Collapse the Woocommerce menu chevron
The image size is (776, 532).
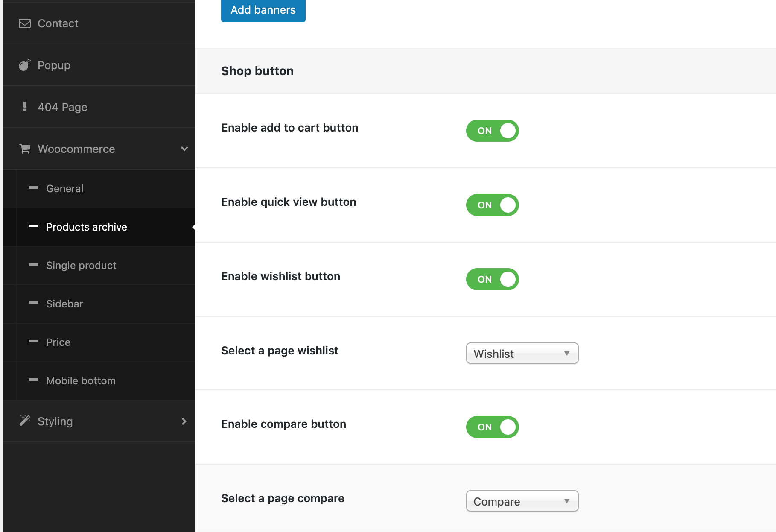[x=184, y=149]
